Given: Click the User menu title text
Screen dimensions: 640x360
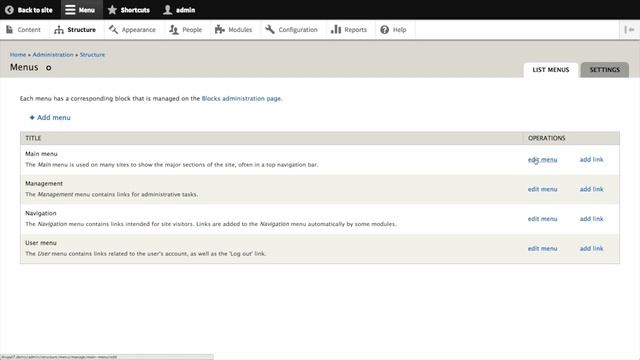Looking at the screenshot, I should (41, 243).
